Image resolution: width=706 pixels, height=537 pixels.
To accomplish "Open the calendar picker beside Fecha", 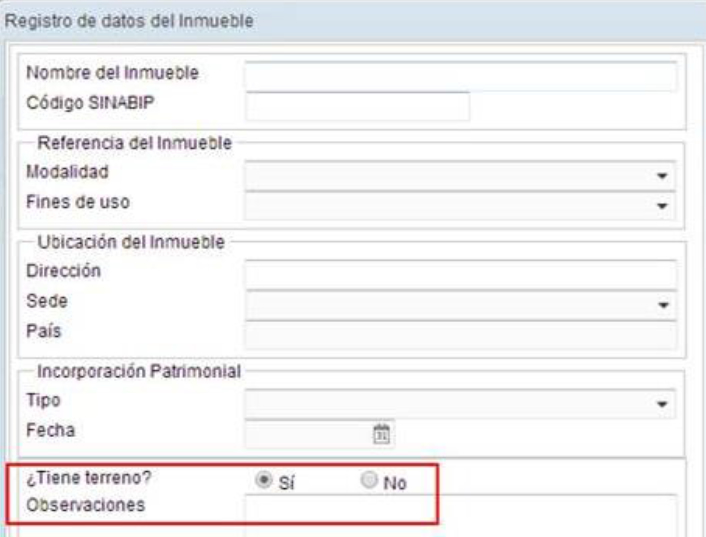I will (380, 433).
